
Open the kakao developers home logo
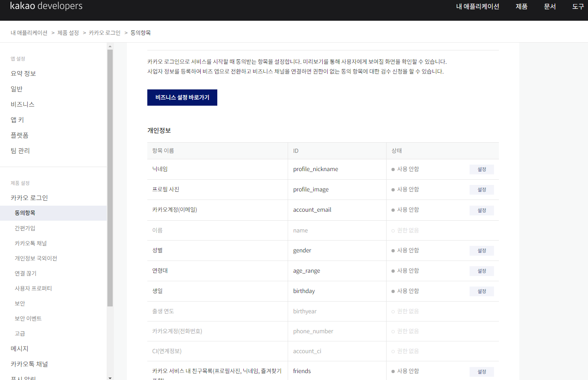pos(46,6)
